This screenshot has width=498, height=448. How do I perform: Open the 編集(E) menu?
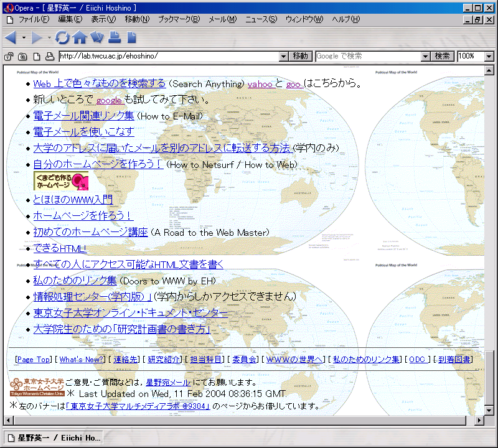[x=70, y=19]
